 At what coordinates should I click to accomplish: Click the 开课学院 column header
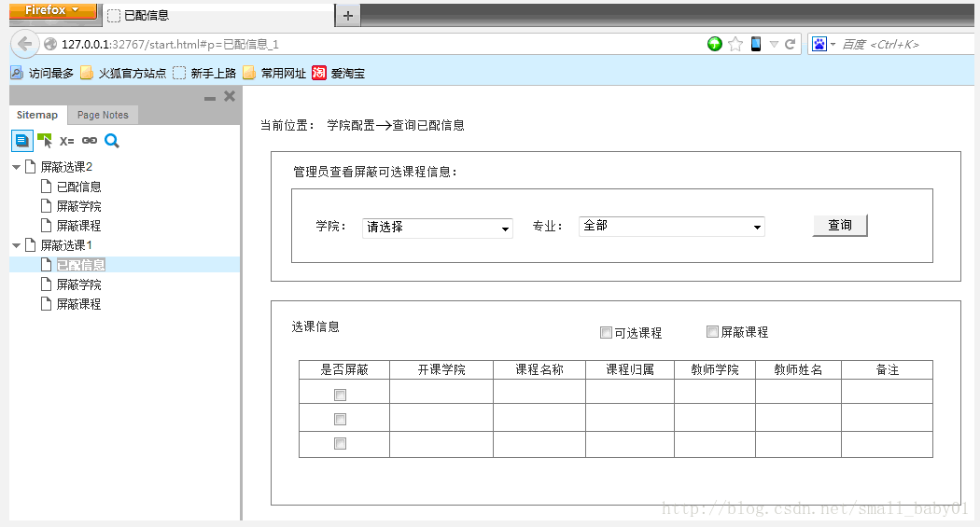tap(441, 369)
